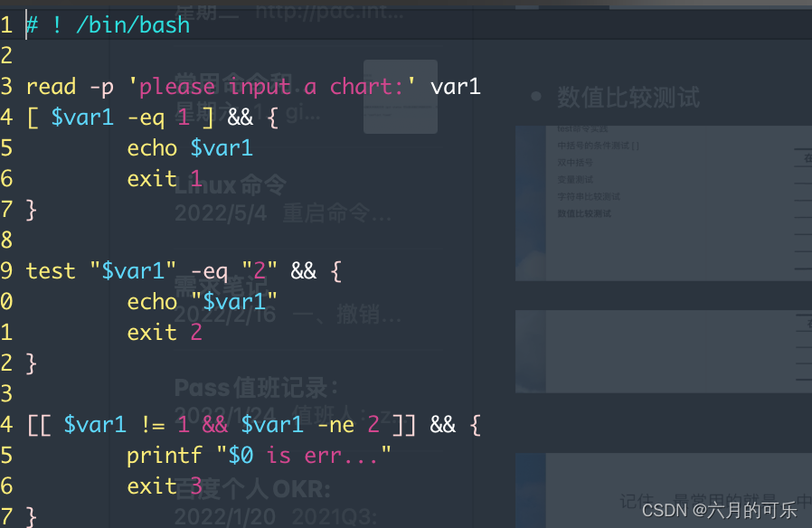This screenshot has width=812, height=528.
Task: Click the small floating gray preview panel
Action: (401, 95)
